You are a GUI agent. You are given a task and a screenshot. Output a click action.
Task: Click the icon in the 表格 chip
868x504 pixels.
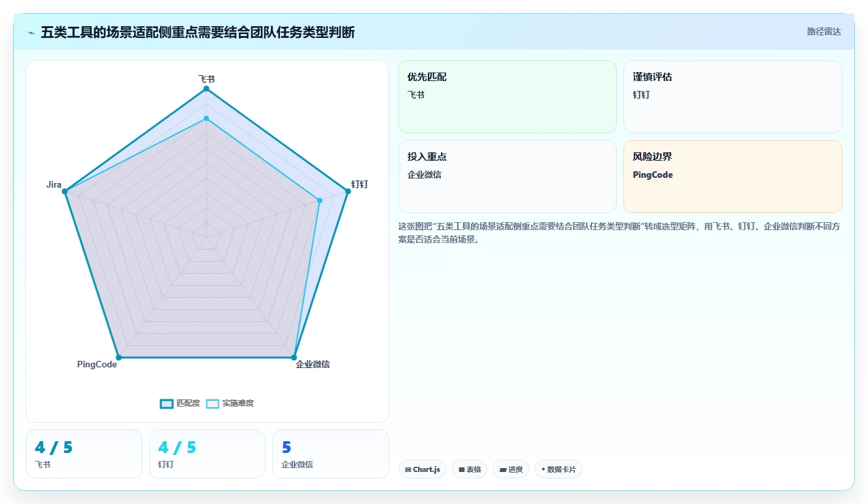pyautogui.click(x=461, y=469)
